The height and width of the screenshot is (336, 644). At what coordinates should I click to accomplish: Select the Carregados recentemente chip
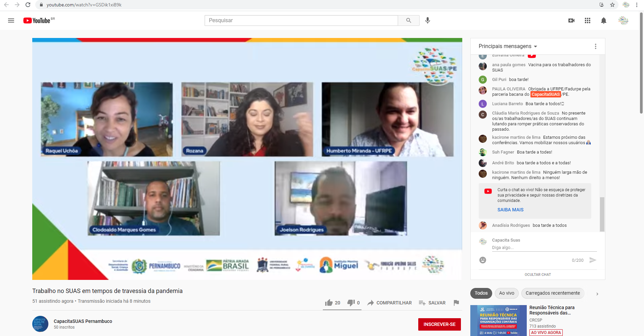click(552, 293)
